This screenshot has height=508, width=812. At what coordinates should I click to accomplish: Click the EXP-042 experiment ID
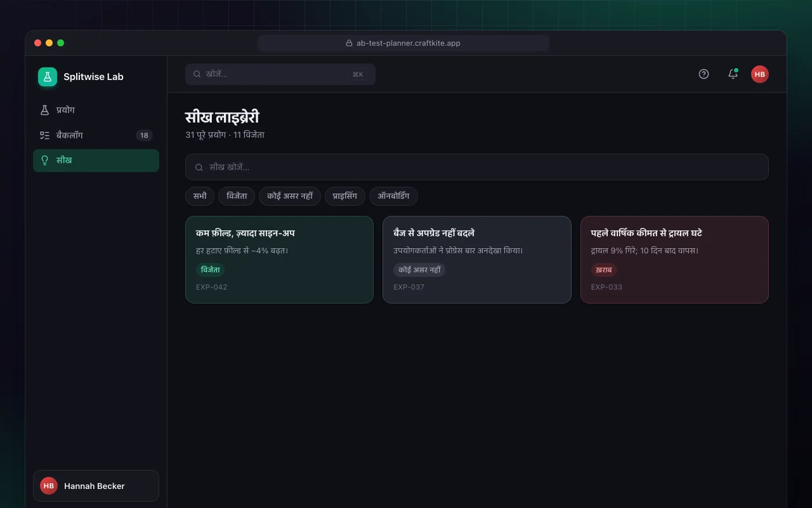coord(212,287)
